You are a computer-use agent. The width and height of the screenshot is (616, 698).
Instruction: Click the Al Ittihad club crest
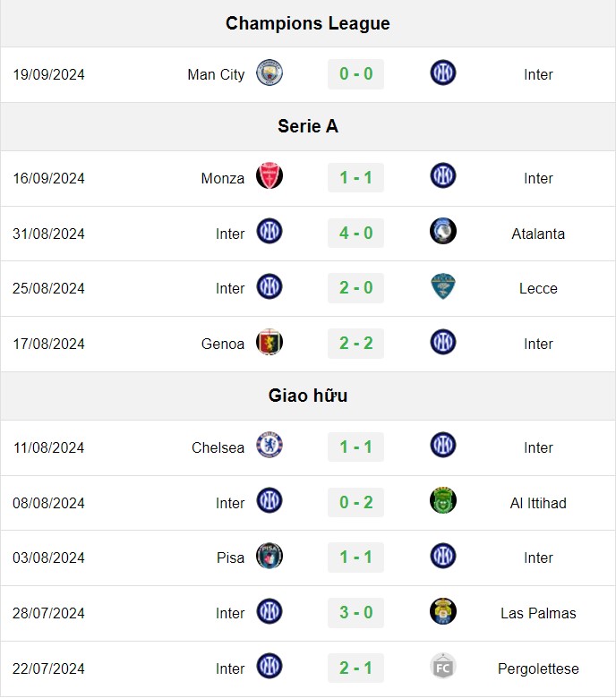coord(443,500)
